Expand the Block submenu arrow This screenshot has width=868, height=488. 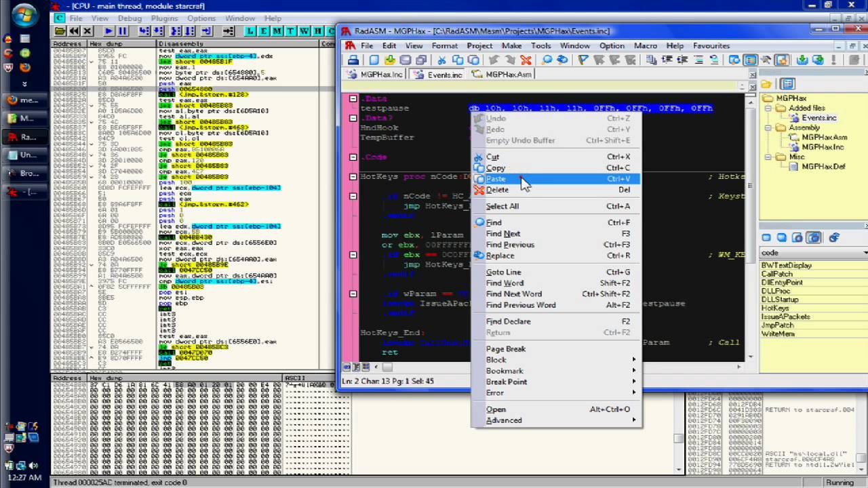[x=633, y=360]
